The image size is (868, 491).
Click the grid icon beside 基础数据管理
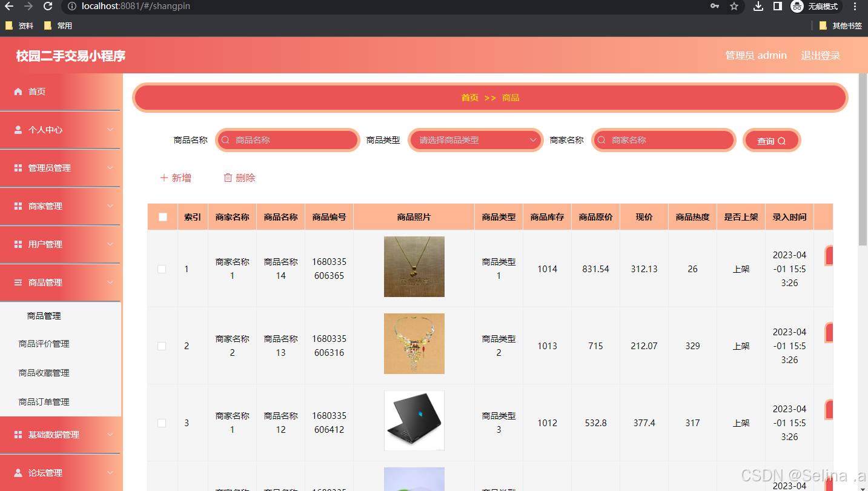(18, 435)
